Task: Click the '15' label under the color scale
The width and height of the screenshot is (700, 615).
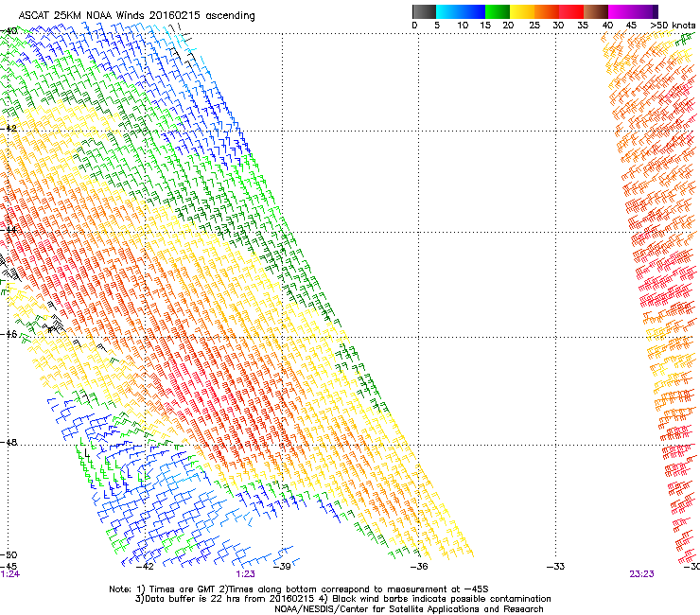Action: tap(485, 26)
